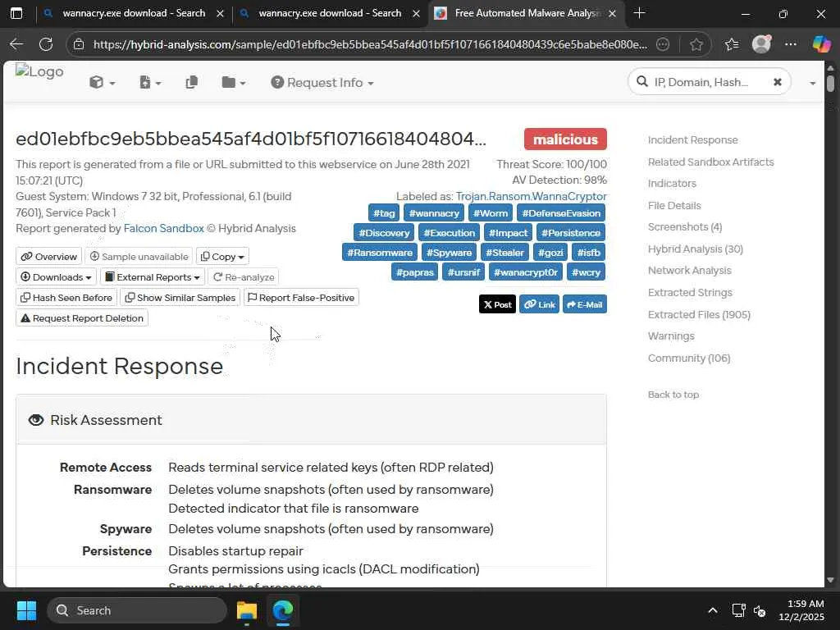Screen dimensions: 840x630
Task: Open the browser tab actions icon
Action: [x=16, y=13]
